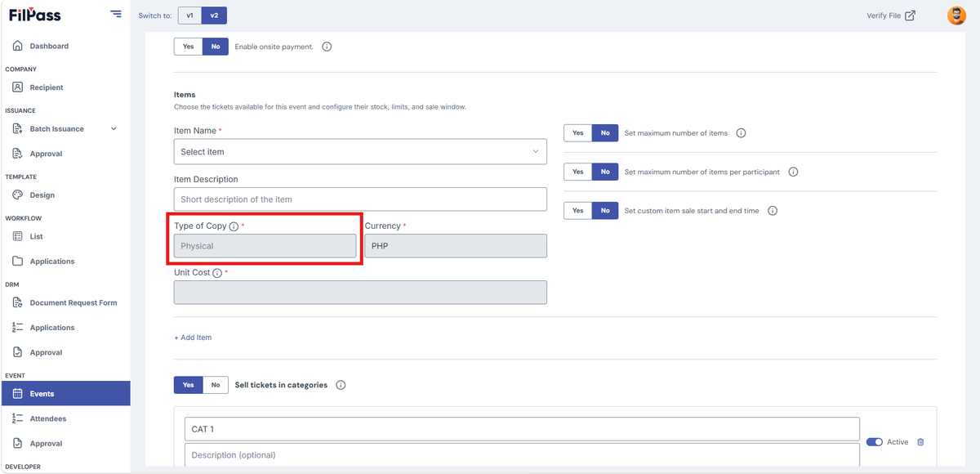The image size is (980, 474).
Task: Delete CAT 1 category with trash icon
Action: [920, 442]
